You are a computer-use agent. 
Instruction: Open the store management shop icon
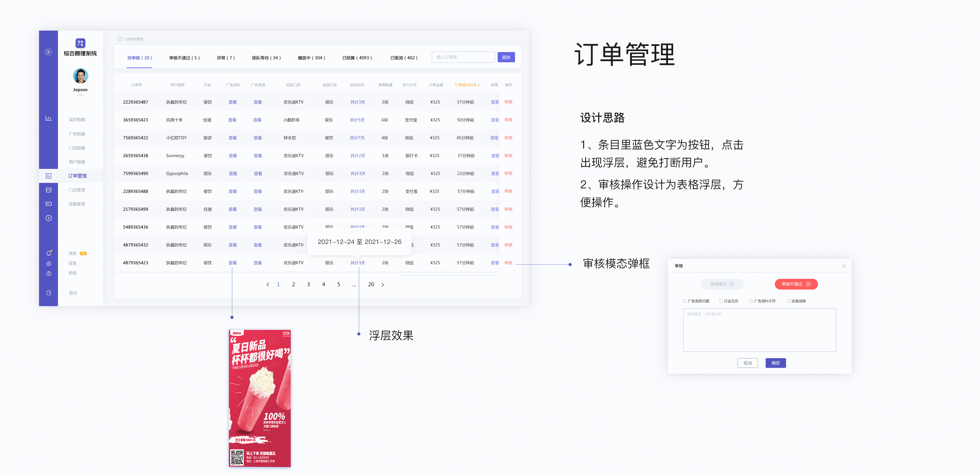click(48, 190)
